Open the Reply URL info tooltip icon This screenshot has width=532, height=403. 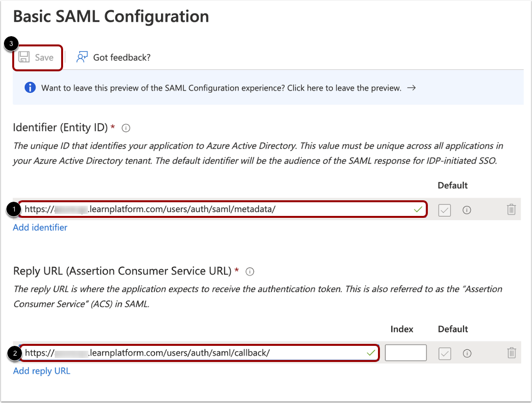pyautogui.click(x=250, y=272)
